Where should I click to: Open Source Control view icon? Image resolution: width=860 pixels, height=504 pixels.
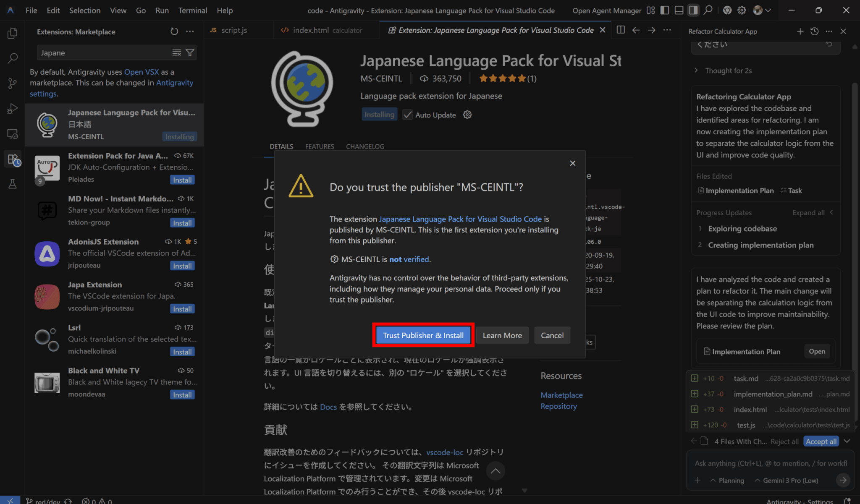[x=13, y=83]
